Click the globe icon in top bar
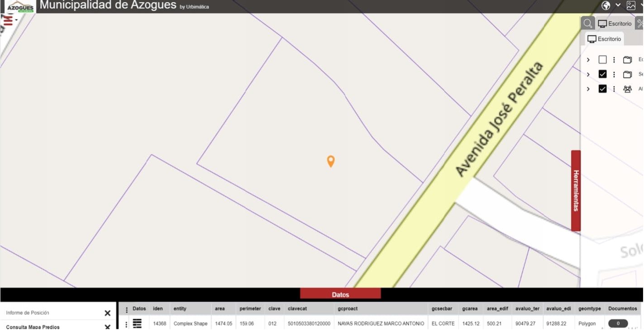The image size is (644, 332). coord(606,5)
